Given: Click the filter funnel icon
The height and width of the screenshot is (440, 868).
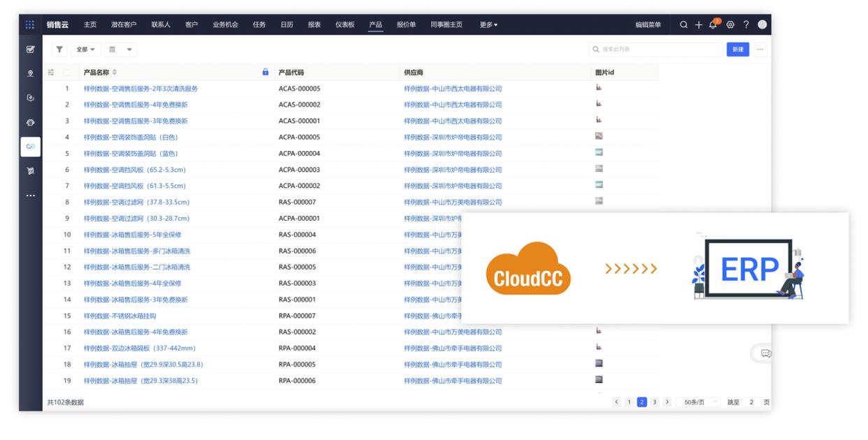Looking at the screenshot, I should tap(59, 50).
